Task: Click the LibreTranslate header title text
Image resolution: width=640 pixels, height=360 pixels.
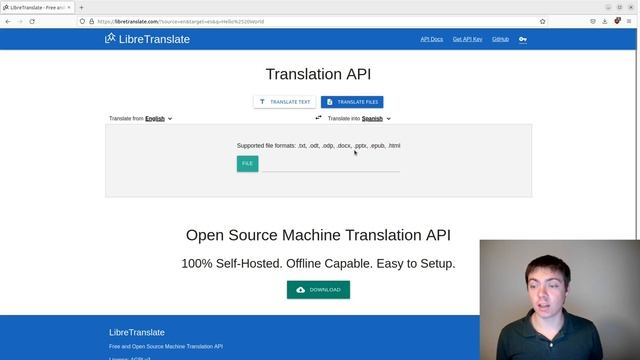Action: pos(154,39)
